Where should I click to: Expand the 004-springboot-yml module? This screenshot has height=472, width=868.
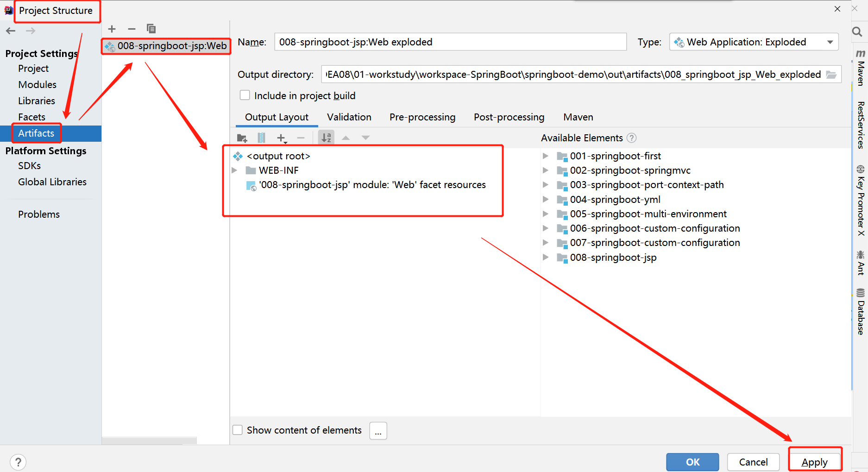(546, 200)
